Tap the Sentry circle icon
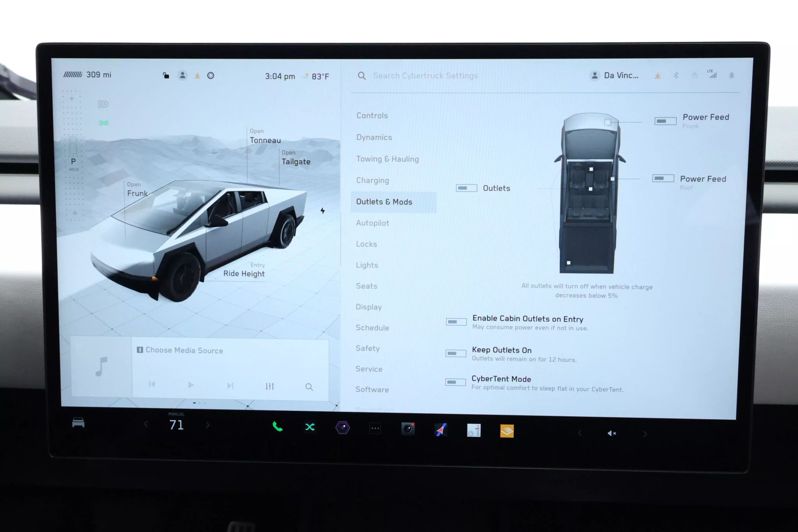Screen dimensions: 798x532 211,75
